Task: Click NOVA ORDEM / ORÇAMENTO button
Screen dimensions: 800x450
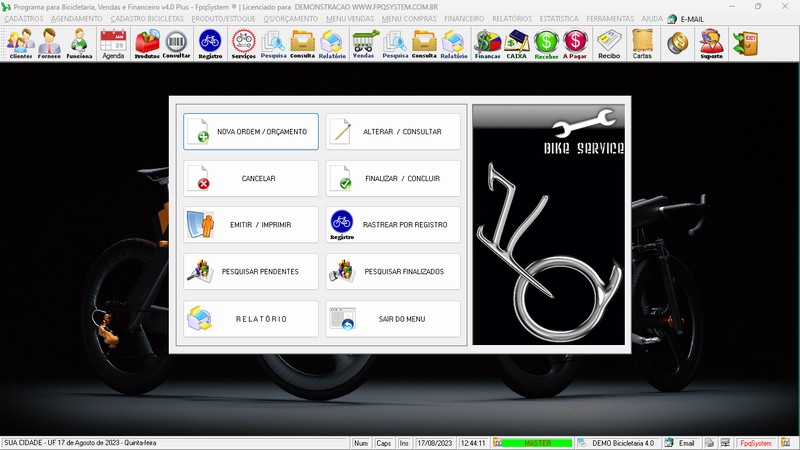Action: (251, 132)
